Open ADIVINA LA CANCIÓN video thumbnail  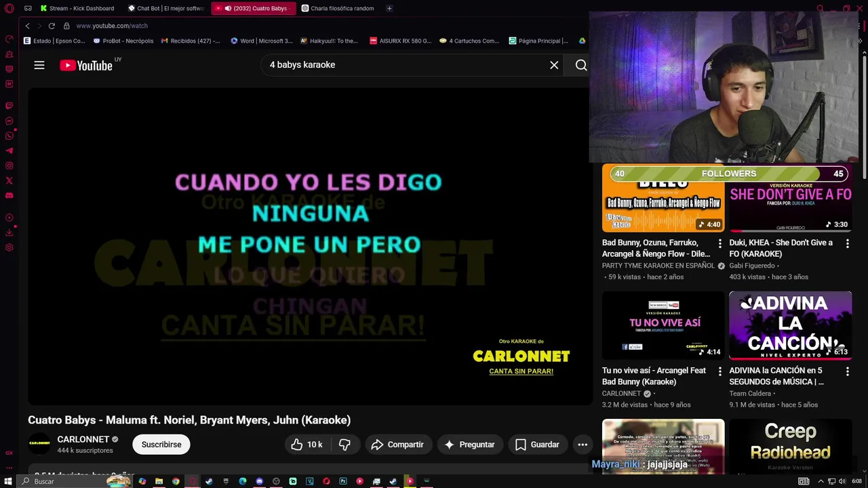pos(790,325)
